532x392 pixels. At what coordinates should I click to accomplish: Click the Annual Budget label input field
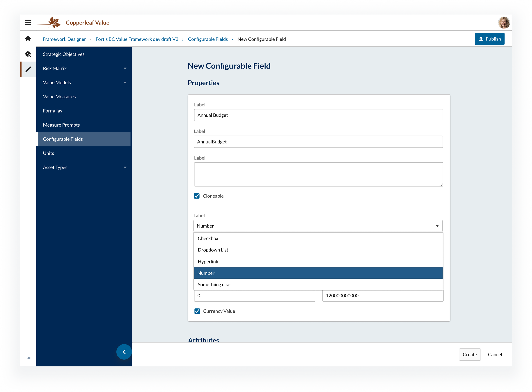click(x=318, y=115)
